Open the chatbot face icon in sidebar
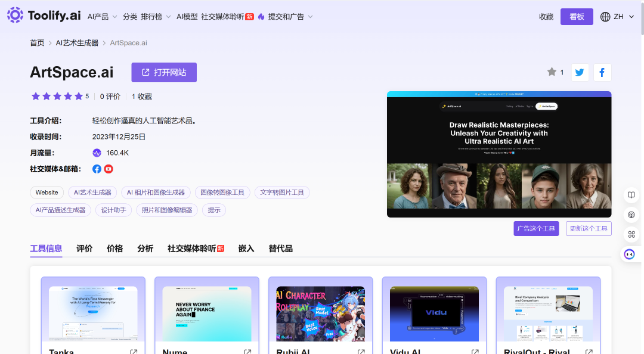The image size is (644, 354). 629,254
